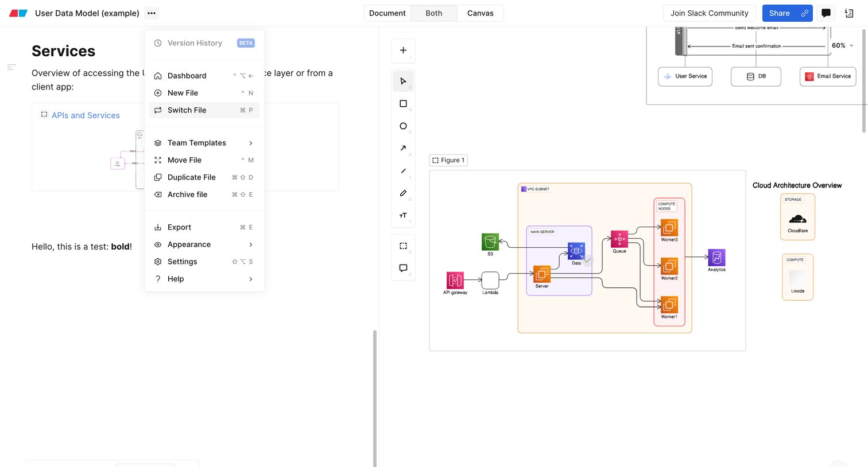This screenshot has width=868, height=467.
Task: Select the pointer cursor tool
Action: [403, 81]
